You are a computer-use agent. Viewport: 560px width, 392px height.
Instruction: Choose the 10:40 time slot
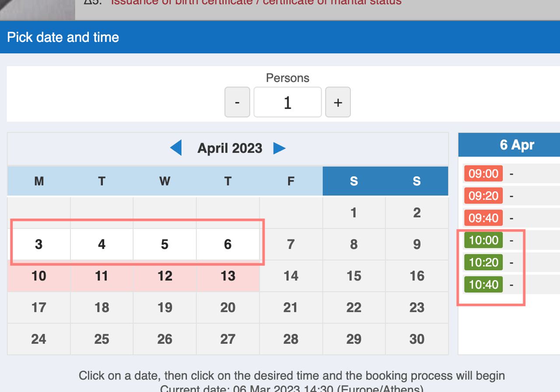pos(483,285)
